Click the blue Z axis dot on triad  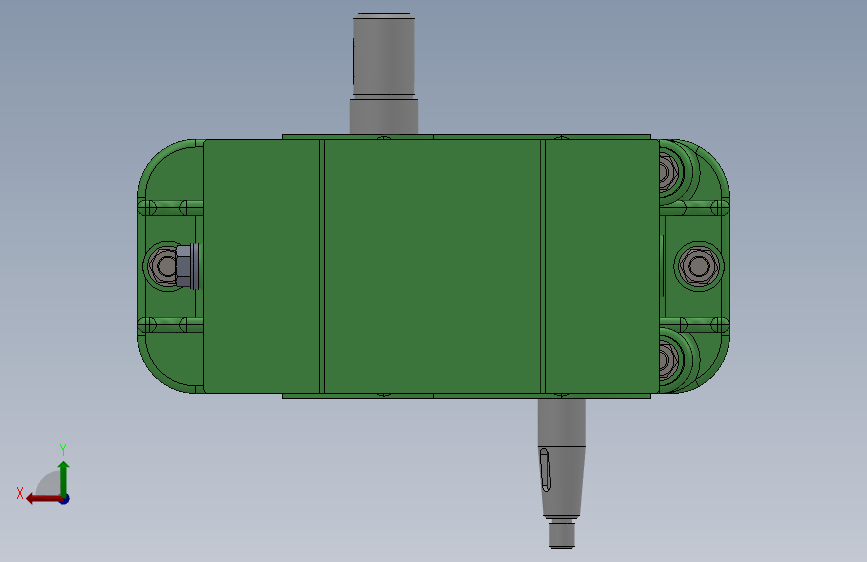[65, 499]
